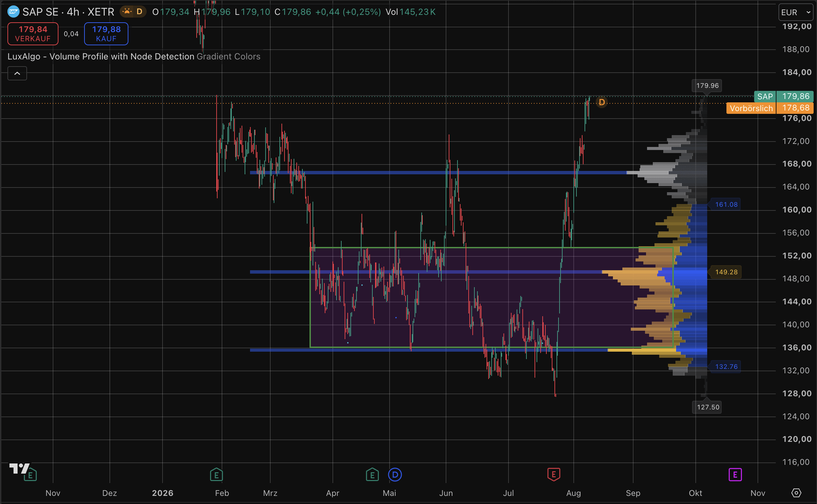Select the 0,04 spread value
The width and height of the screenshot is (817, 504).
(71, 34)
